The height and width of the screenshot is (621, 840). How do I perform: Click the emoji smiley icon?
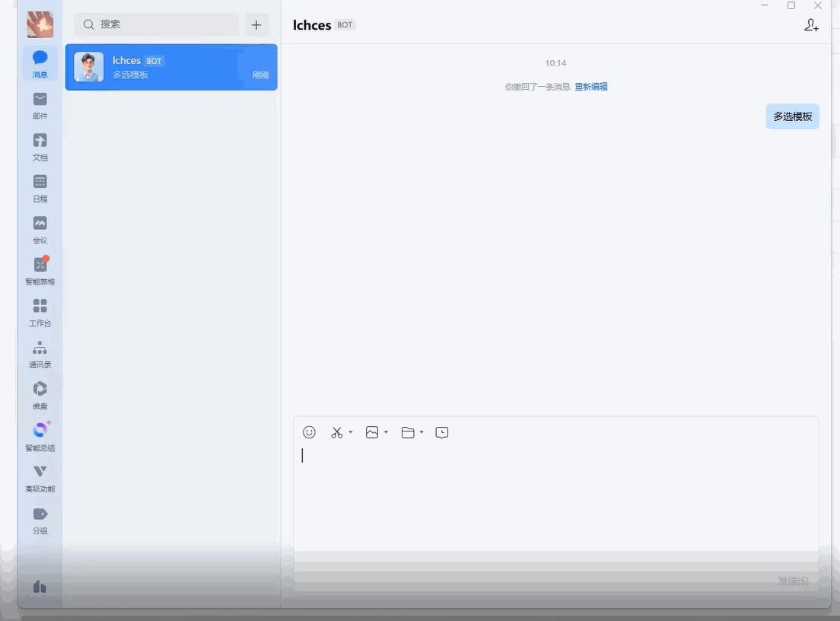click(309, 432)
